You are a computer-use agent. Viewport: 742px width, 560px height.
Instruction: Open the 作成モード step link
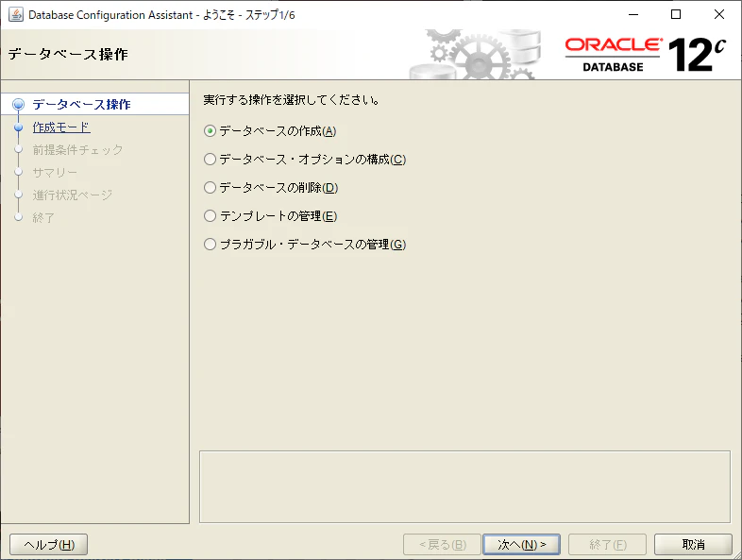click(x=61, y=127)
